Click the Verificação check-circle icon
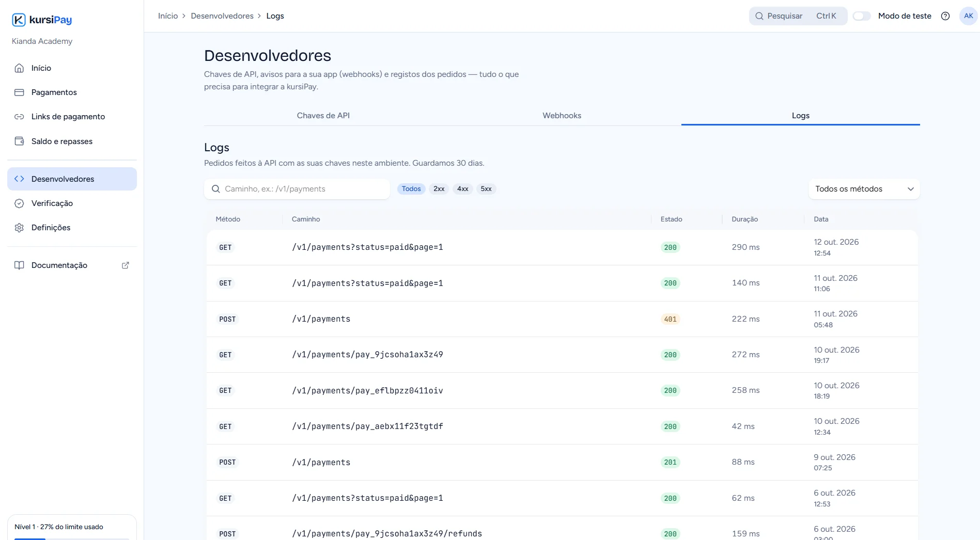 (19, 203)
